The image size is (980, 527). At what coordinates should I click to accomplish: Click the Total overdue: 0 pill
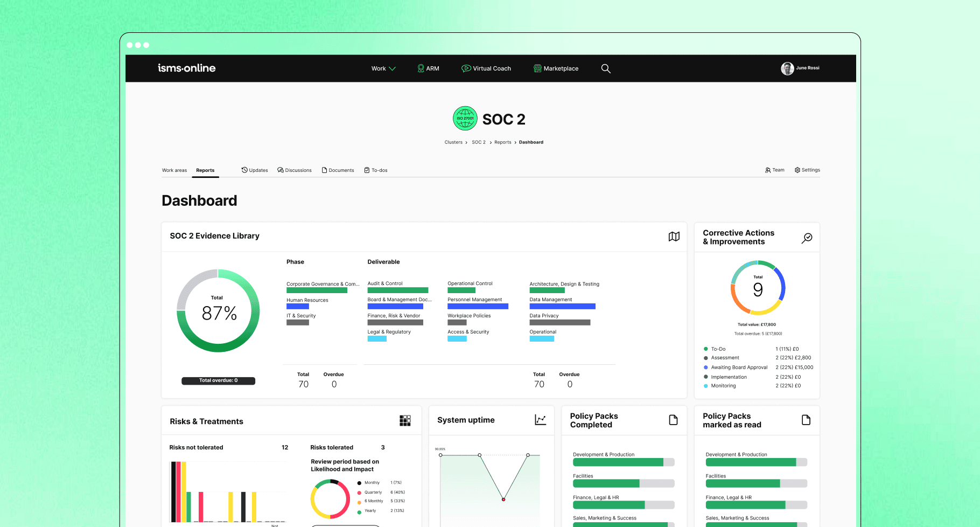(x=218, y=380)
